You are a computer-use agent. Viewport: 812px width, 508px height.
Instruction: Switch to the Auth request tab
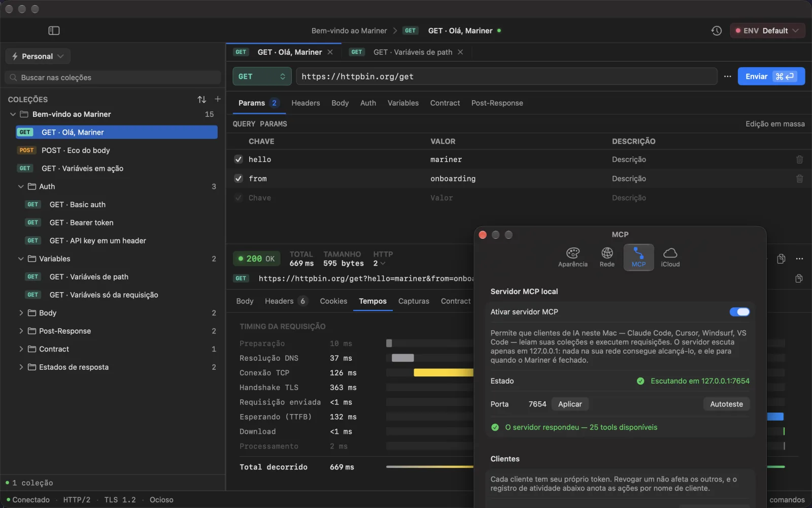(368, 103)
